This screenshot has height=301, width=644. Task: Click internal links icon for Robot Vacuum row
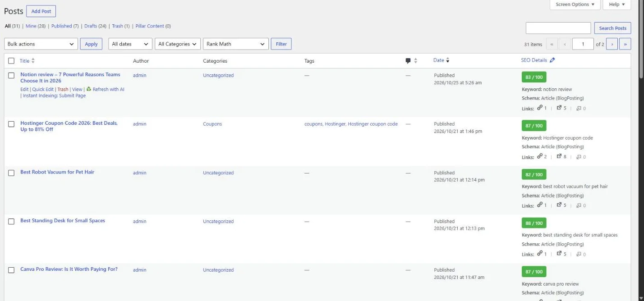(539, 205)
